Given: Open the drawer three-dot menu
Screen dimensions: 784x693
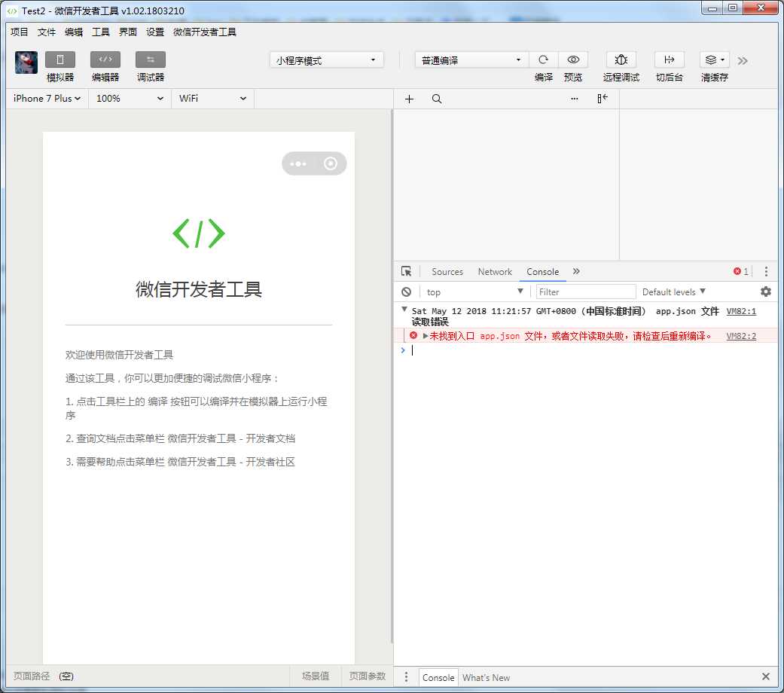Looking at the screenshot, I should click(x=406, y=677).
